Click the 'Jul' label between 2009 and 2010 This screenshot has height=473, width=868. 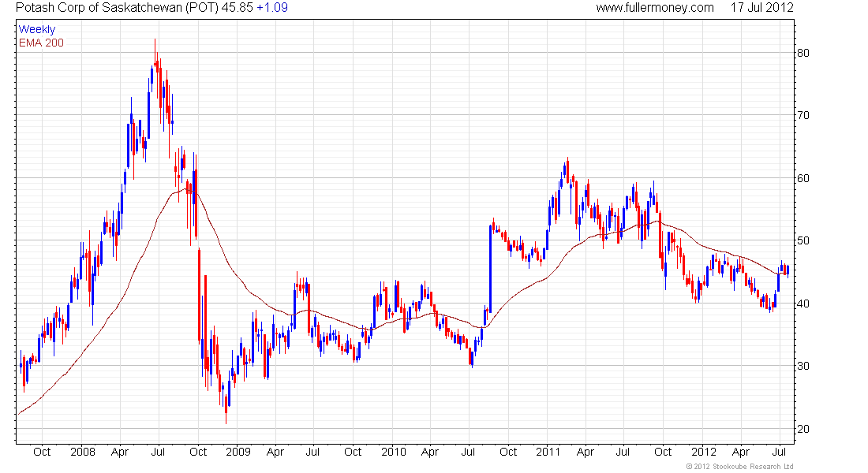[x=312, y=452]
